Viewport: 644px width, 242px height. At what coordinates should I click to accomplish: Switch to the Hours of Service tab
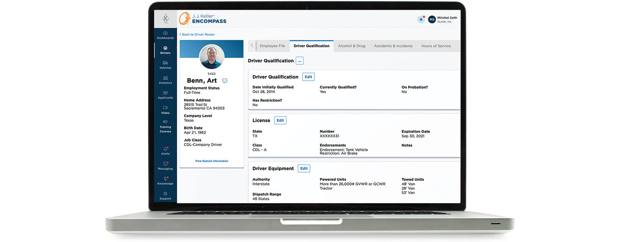point(436,46)
